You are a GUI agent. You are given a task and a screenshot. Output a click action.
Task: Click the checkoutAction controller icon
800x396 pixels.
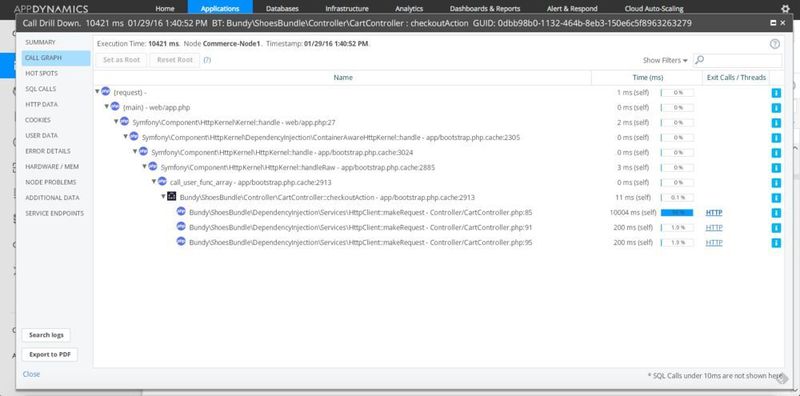172,196
